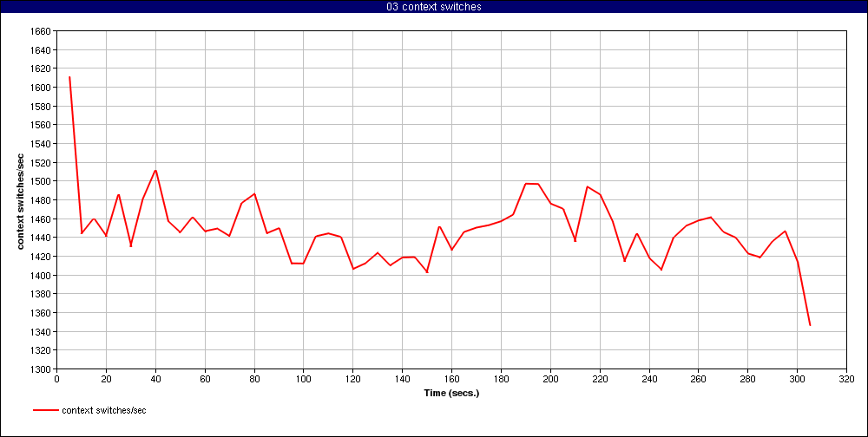Click y-axis tick value 1420

(42, 257)
